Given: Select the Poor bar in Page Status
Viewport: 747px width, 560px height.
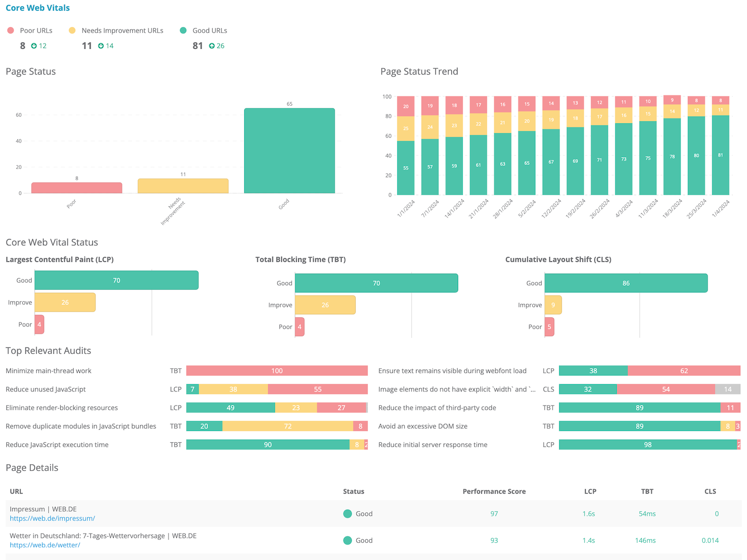Looking at the screenshot, I should 77,188.
